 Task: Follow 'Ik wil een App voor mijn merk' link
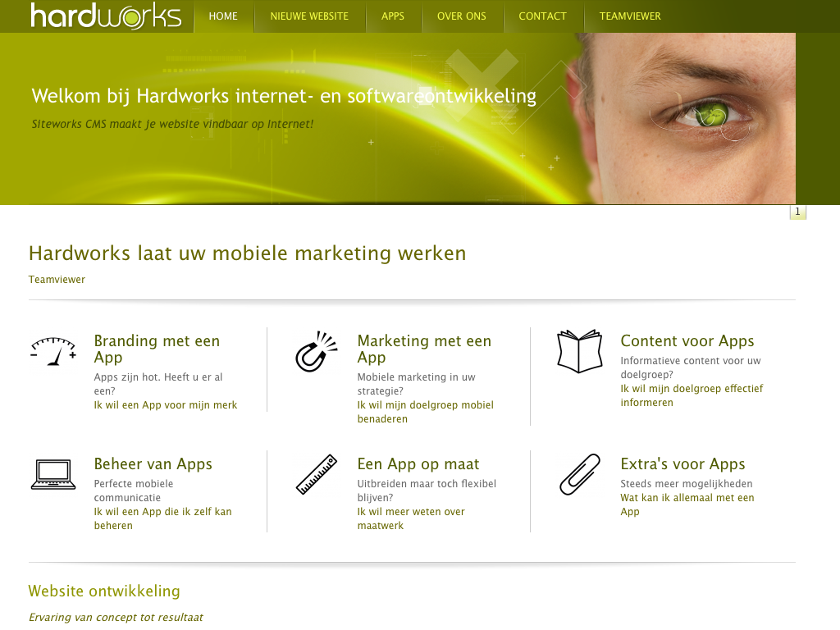pos(166,405)
